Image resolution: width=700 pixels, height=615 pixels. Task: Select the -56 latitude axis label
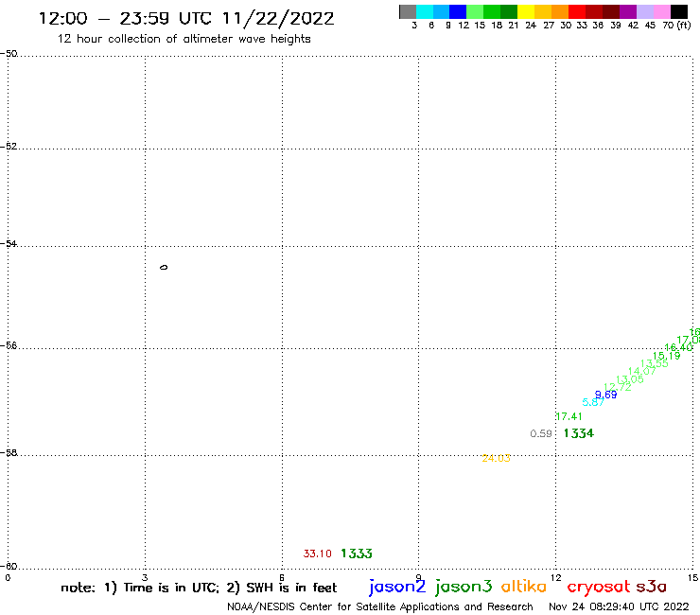(x=9, y=345)
